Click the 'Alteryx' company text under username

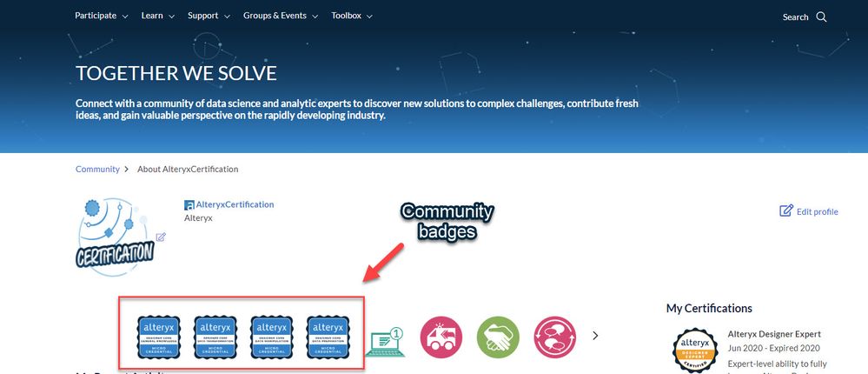pos(198,218)
